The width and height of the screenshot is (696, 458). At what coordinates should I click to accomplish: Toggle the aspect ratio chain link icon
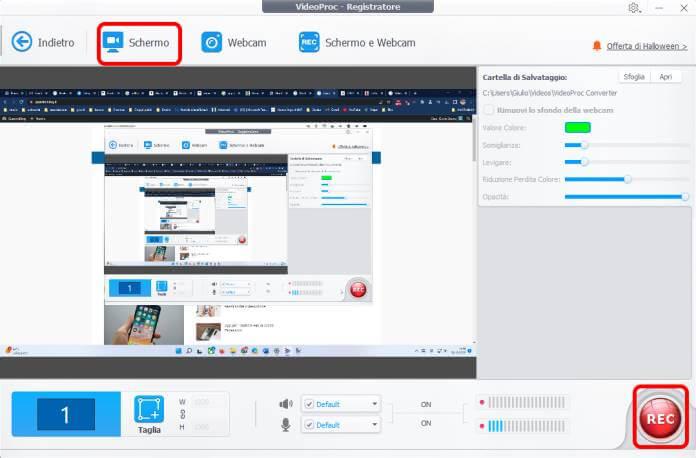point(182,414)
